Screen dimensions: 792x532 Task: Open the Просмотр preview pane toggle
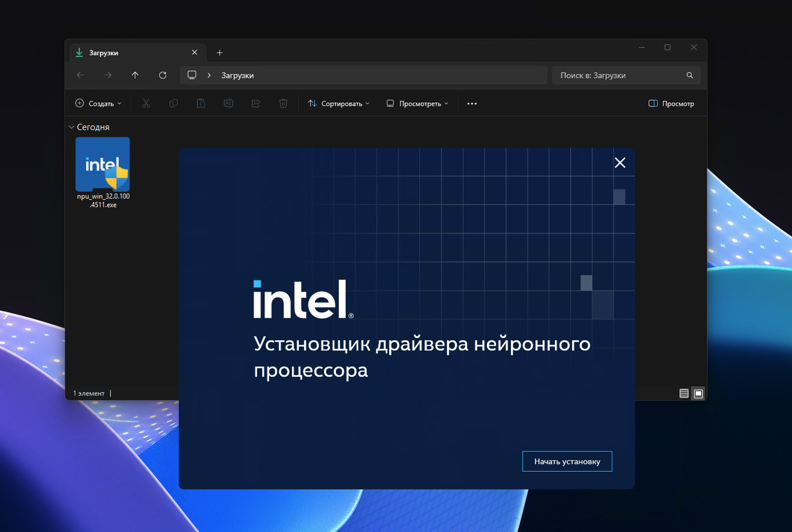coord(671,103)
